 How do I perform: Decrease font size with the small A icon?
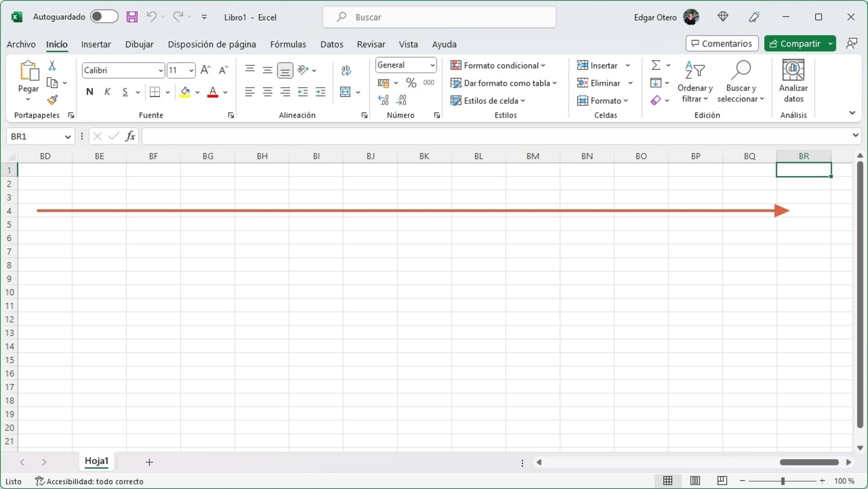pyautogui.click(x=223, y=70)
